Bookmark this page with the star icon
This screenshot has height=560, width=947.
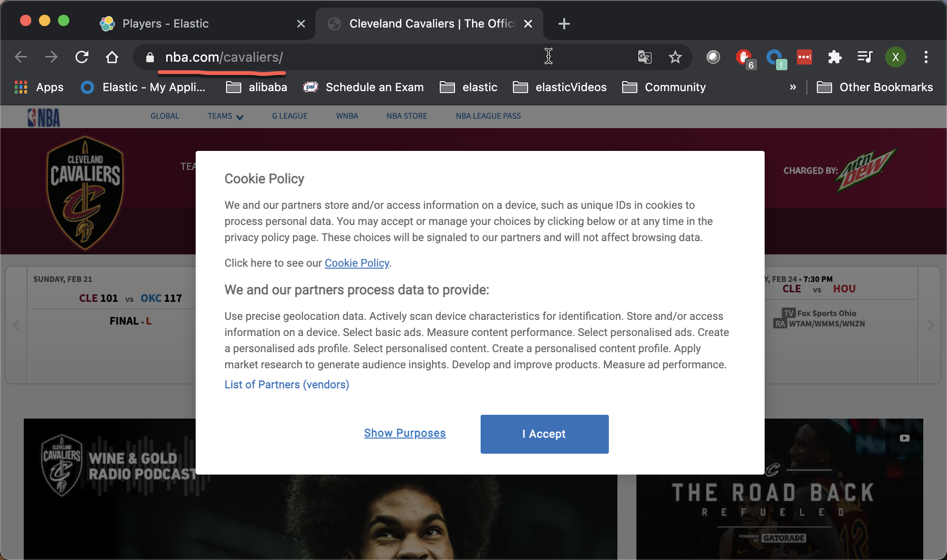pos(675,57)
